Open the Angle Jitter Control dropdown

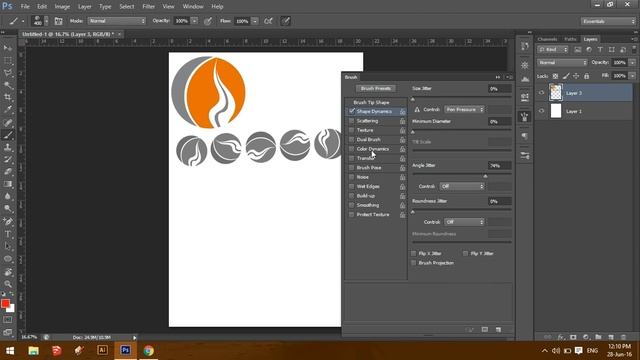point(462,186)
